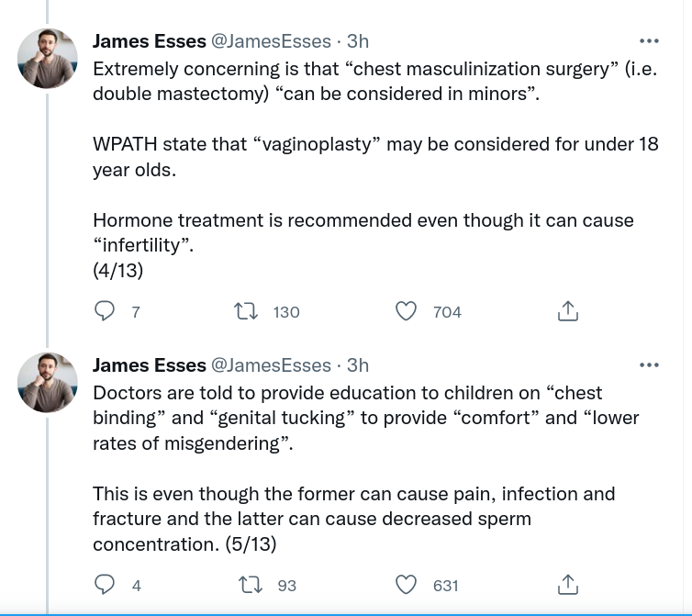Open James Esses profile from first tweet name

149,41
